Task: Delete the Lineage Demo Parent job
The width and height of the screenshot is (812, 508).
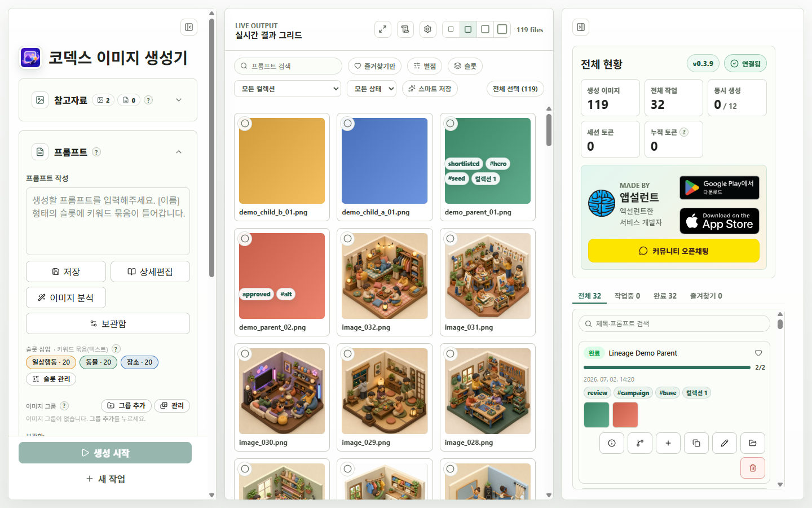Action: (753, 468)
